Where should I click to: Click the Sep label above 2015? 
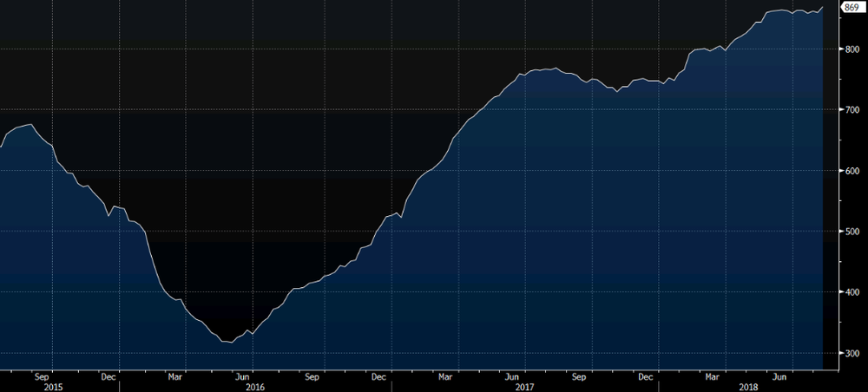(x=43, y=376)
